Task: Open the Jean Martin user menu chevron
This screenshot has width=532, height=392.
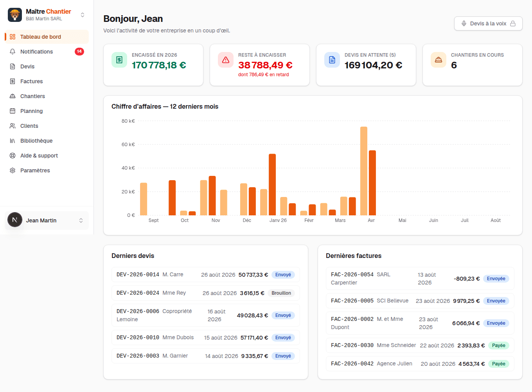Action: (x=81, y=220)
